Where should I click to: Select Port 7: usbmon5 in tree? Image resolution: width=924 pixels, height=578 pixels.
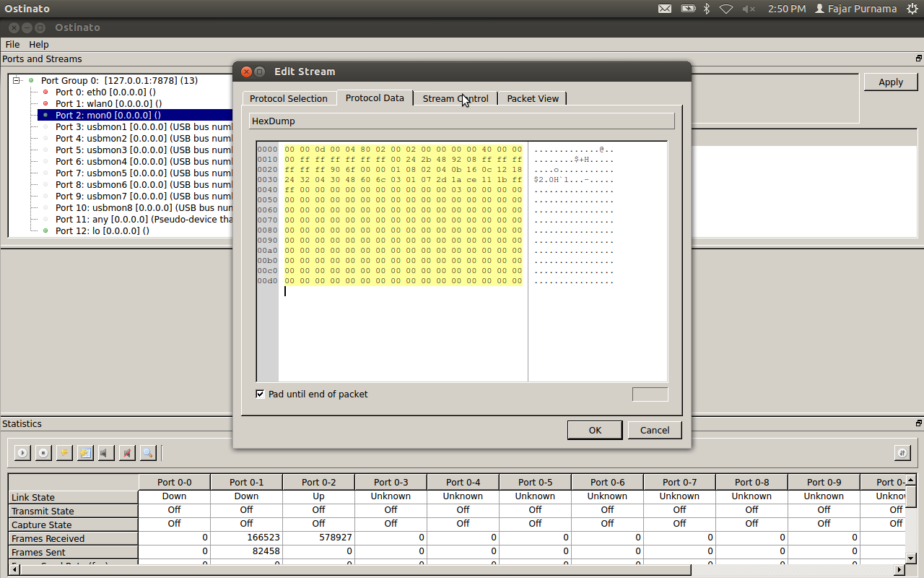144,173
